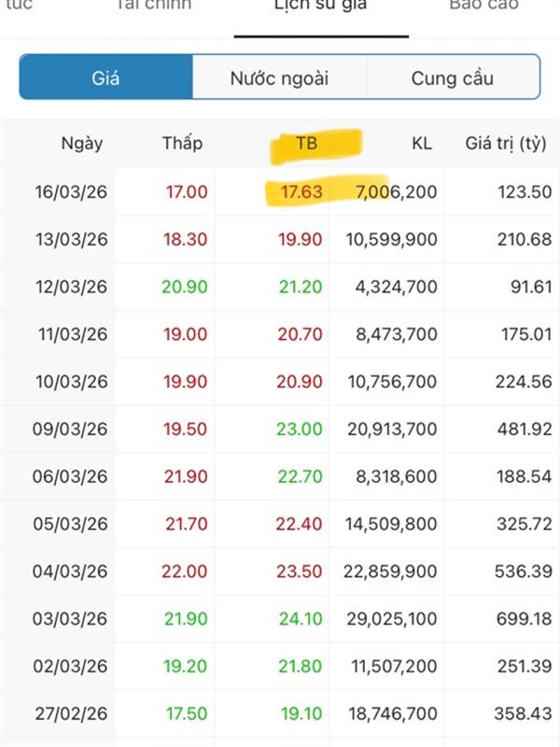The image size is (560, 747).
Task: Open the Báo cáo tab
Action: coord(483,6)
